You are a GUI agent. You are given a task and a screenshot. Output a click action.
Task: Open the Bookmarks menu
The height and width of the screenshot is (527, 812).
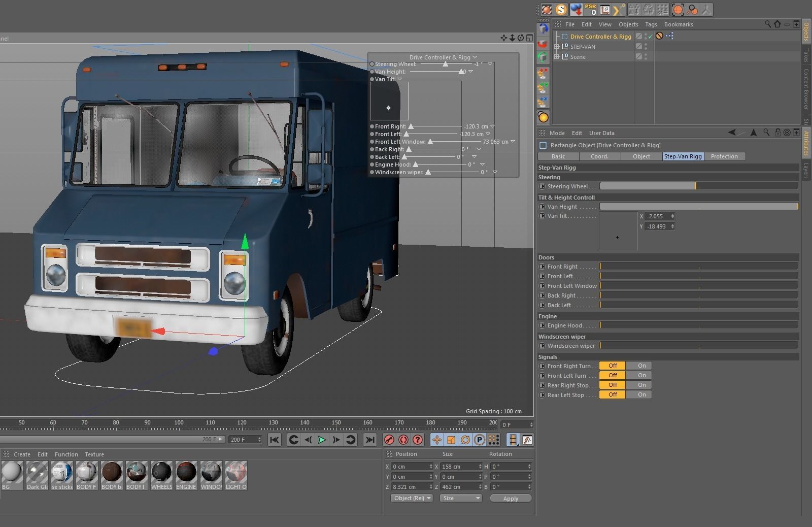[x=679, y=24]
